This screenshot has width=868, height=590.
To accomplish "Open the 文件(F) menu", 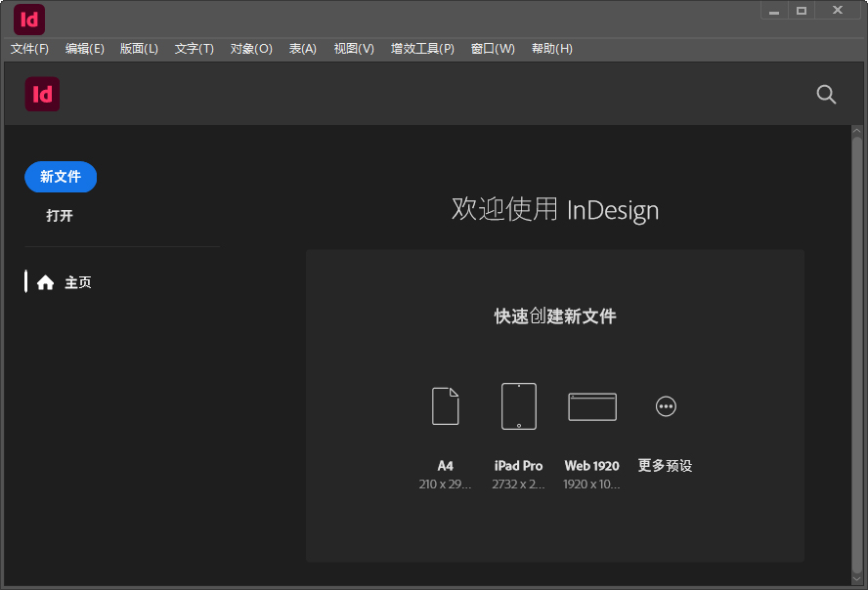I will (30, 48).
